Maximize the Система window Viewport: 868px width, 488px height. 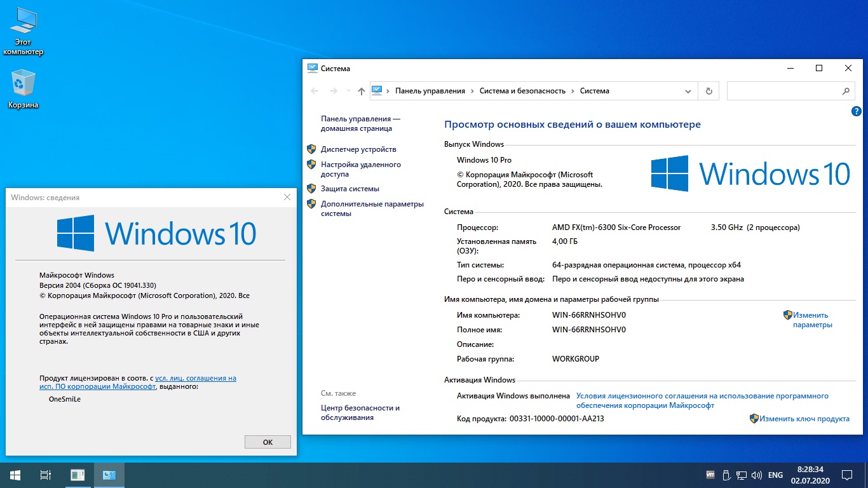point(819,68)
